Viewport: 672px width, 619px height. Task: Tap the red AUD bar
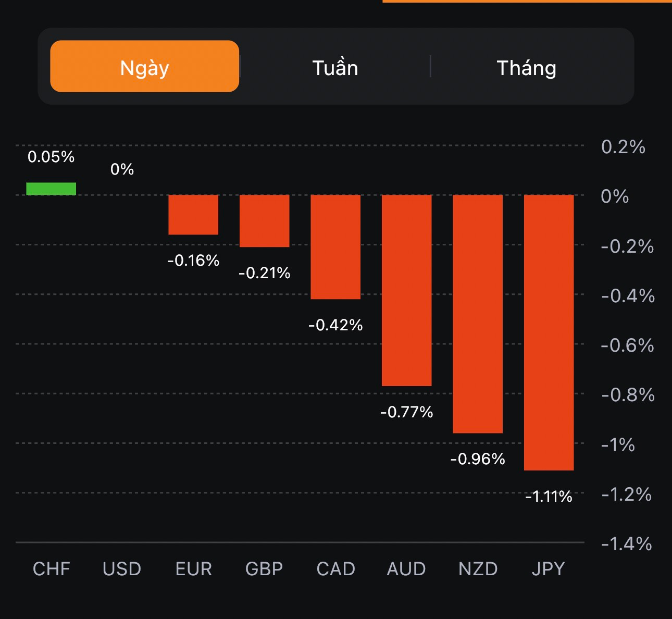[406, 290]
